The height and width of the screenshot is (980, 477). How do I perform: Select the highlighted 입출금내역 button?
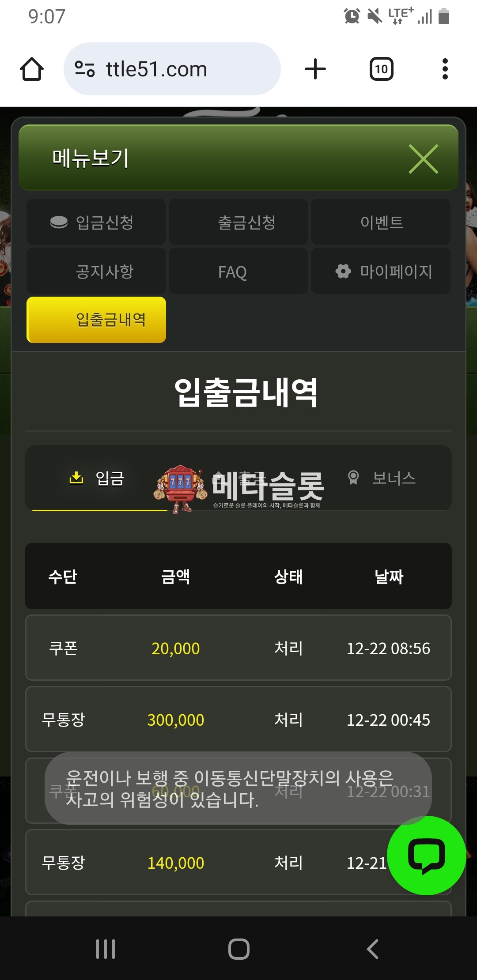[x=96, y=320]
